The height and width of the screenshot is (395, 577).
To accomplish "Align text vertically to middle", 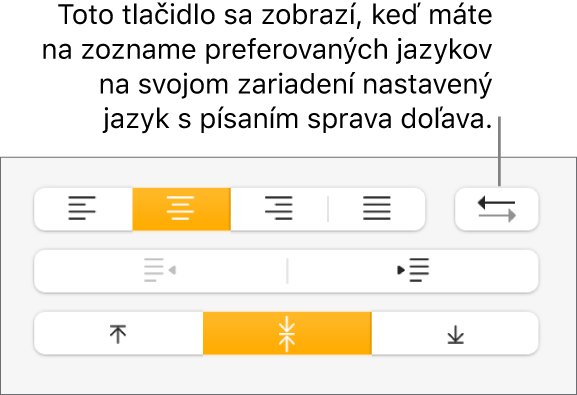I will (287, 333).
